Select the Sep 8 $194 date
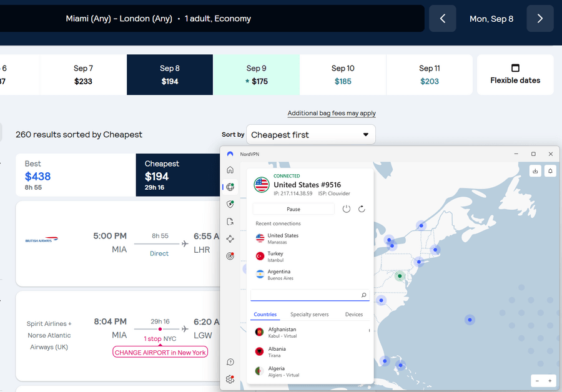The width and height of the screenshot is (562, 392). coord(170,74)
